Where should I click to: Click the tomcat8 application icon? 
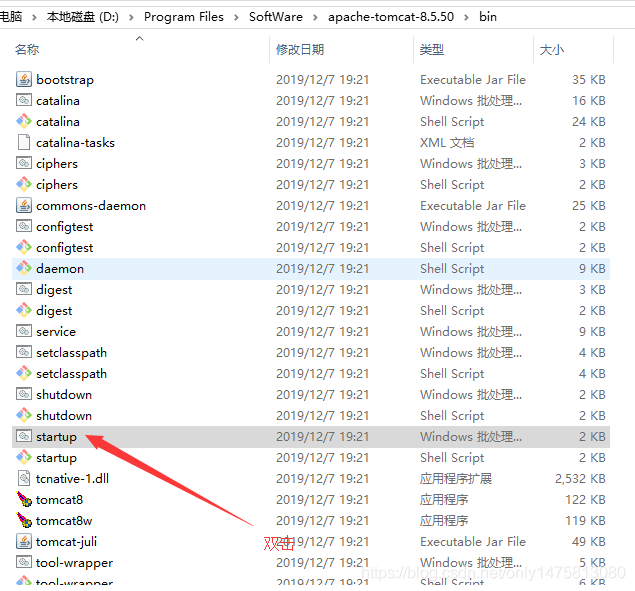point(24,499)
